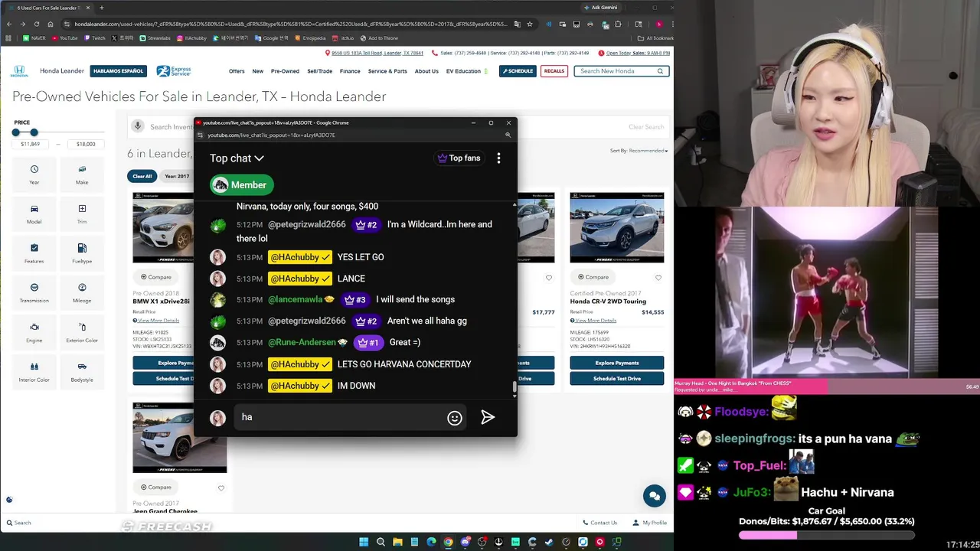The width and height of the screenshot is (980, 551).
Task: Open the Model filter tile
Action: (x=34, y=214)
